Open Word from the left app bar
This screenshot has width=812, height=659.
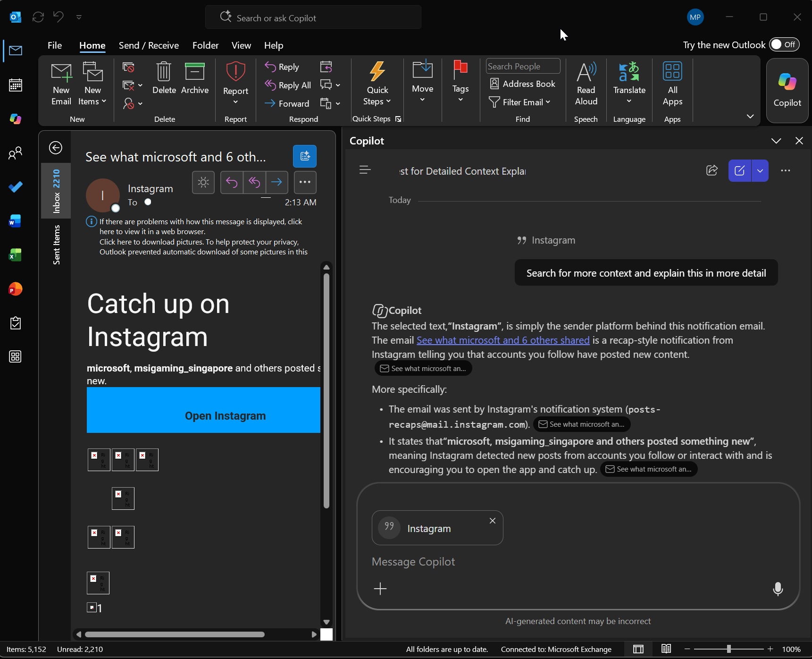click(16, 221)
